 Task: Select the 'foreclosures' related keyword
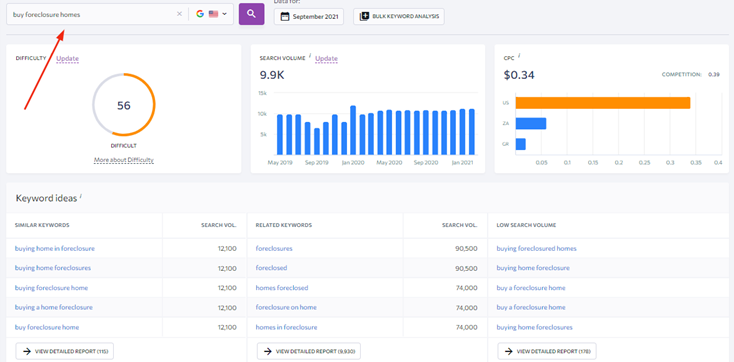pyautogui.click(x=274, y=249)
